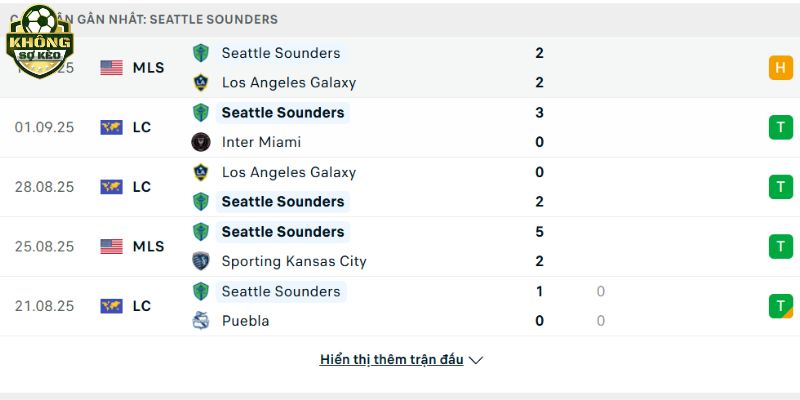The width and height of the screenshot is (800, 400).
Task: Click the 5 score for Seattle Sounders
Action: point(539,232)
